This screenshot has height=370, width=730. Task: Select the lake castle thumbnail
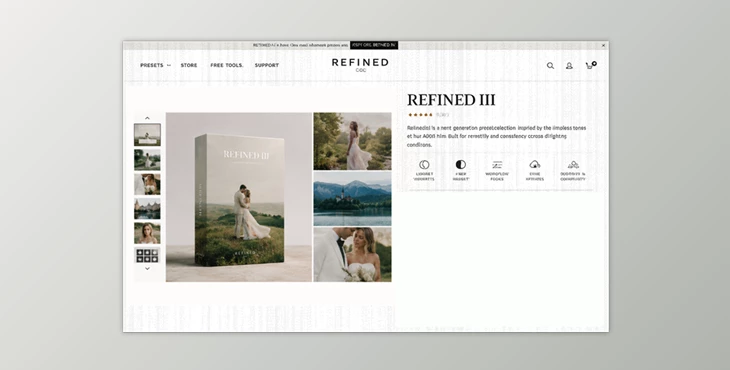pyautogui.click(x=147, y=209)
